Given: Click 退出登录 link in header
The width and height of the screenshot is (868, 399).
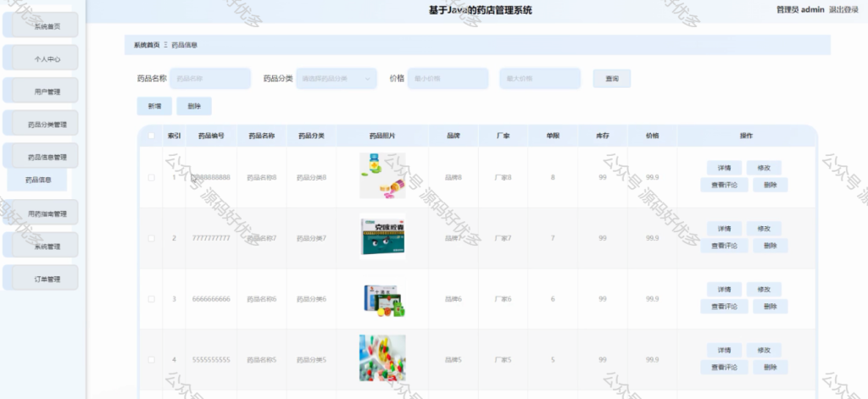Looking at the screenshot, I should click(843, 10).
